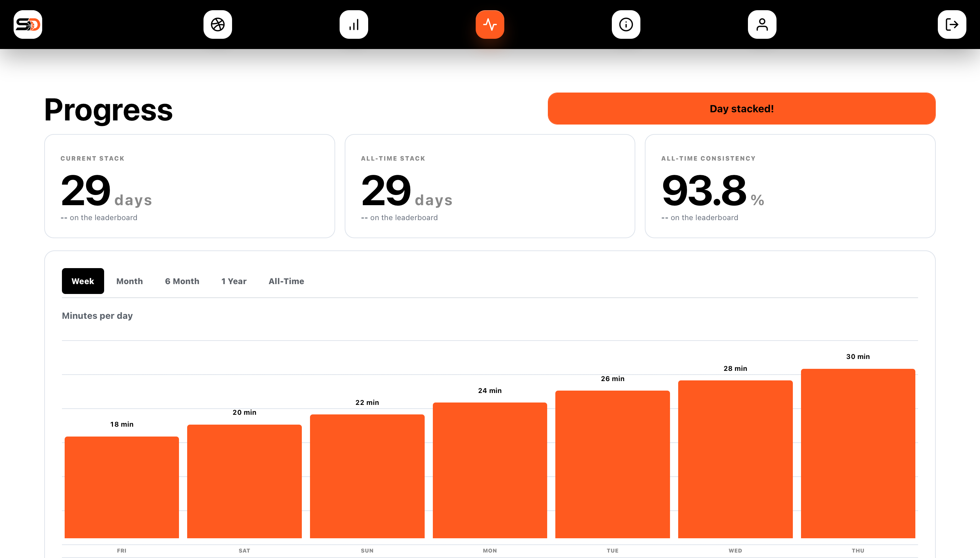Click the log out icon
Image resolution: width=980 pixels, height=558 pixels.
point(952,24)
